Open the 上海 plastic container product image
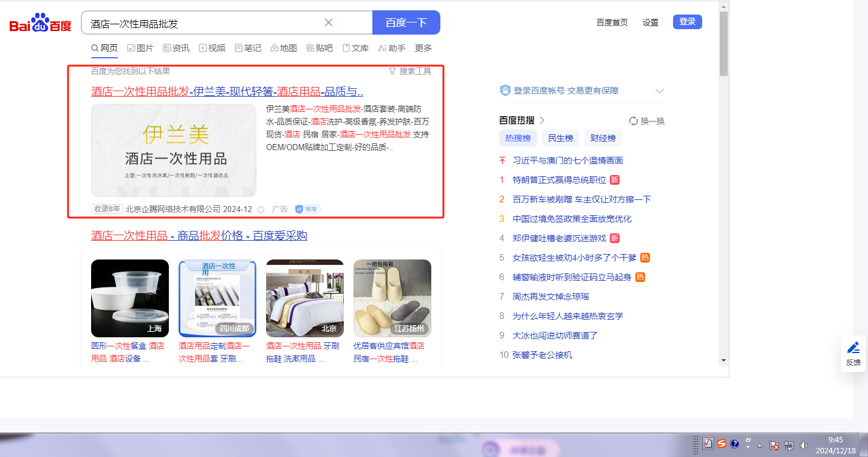The width and height of the screenshot is (868, 457). tap(130, 298)
